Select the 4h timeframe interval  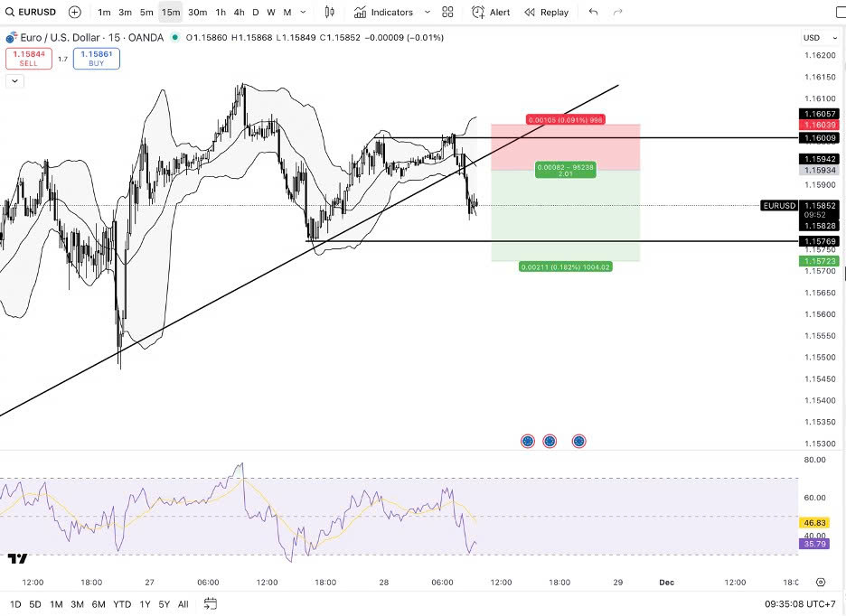pos(239,13)
